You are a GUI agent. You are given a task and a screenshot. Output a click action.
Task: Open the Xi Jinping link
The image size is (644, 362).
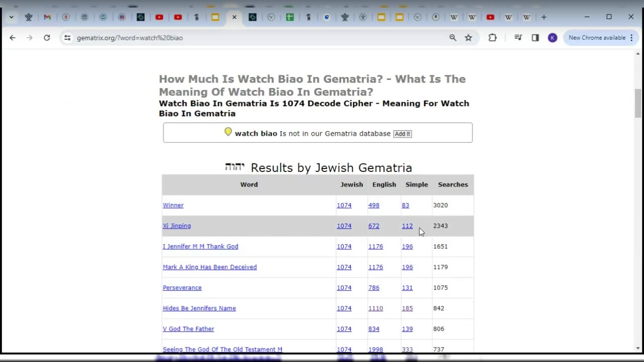pos(177,226)
